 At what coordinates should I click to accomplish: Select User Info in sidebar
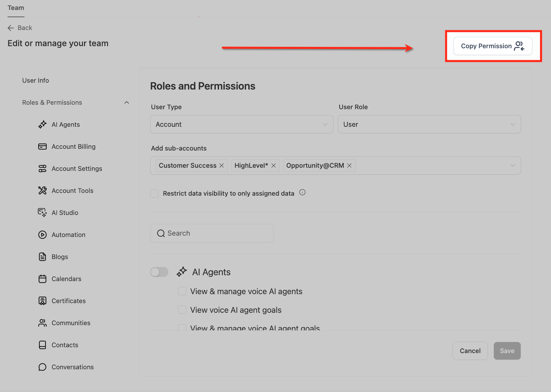point(35,80)
